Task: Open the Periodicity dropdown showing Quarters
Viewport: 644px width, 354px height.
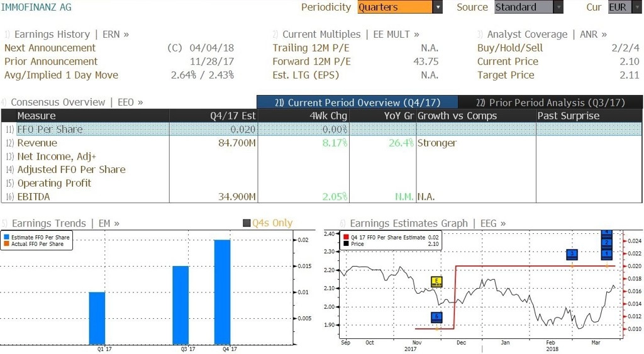Action: point(399,7)
